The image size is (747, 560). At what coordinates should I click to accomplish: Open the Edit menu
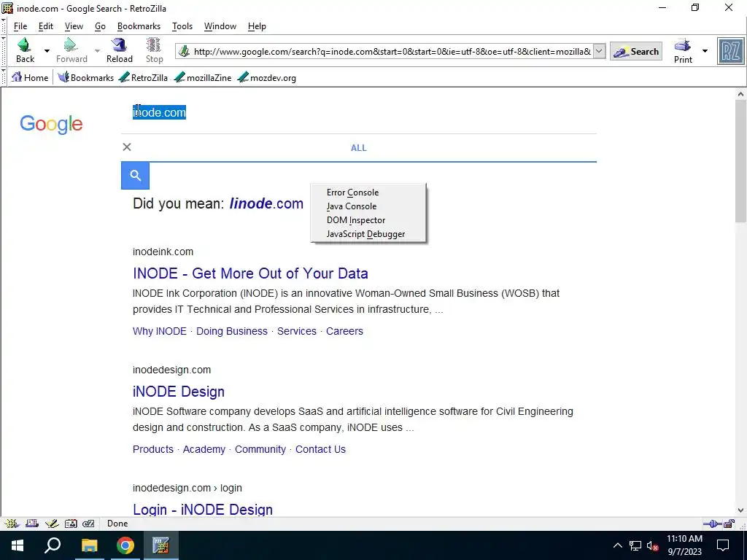click(x=46, y=26)
